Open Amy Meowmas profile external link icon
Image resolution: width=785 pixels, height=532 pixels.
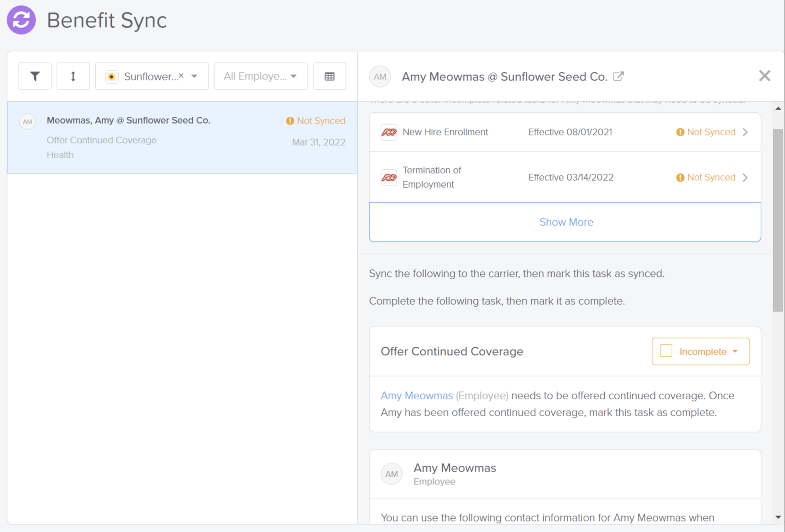tap(618, 76)
